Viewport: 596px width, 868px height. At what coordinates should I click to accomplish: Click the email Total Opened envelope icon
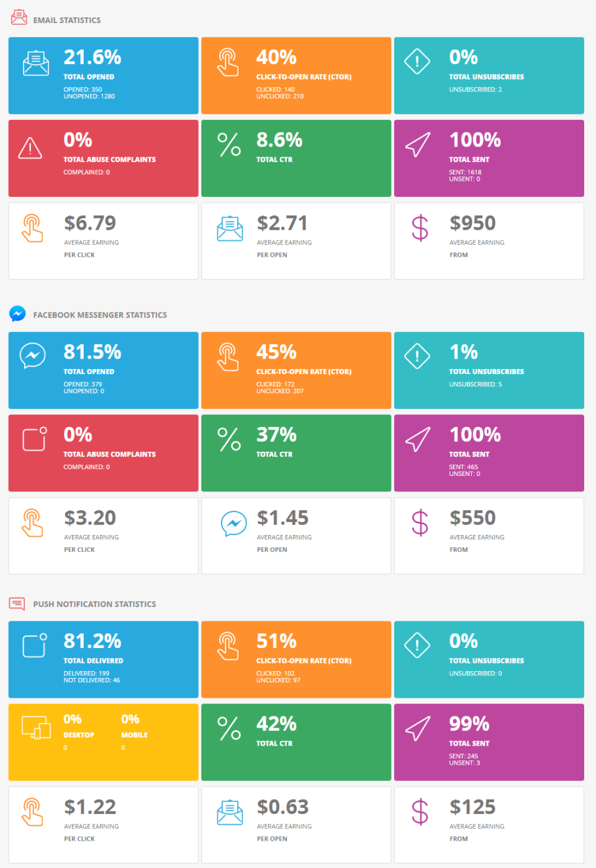coord(36,63)
